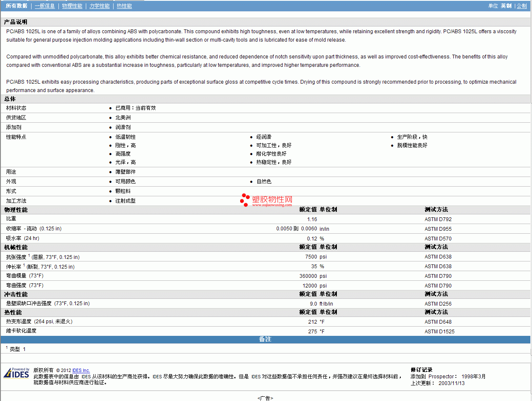Click the ASTM D955 test method
The image size is (532, 401).
pyautogui.click(x=438, y=229)
